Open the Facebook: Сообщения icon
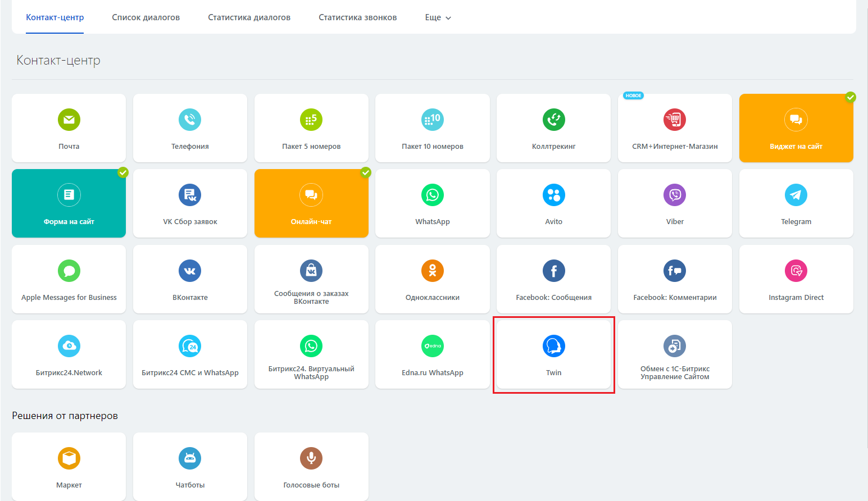868x501 pixels. pyautogui.click(x=554, y=271)
